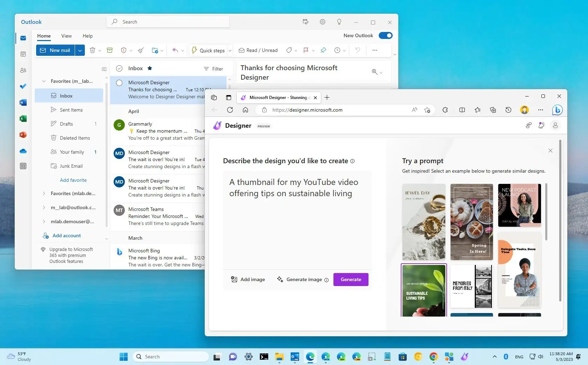Click the zoom magnifier in reading pane

374,72
